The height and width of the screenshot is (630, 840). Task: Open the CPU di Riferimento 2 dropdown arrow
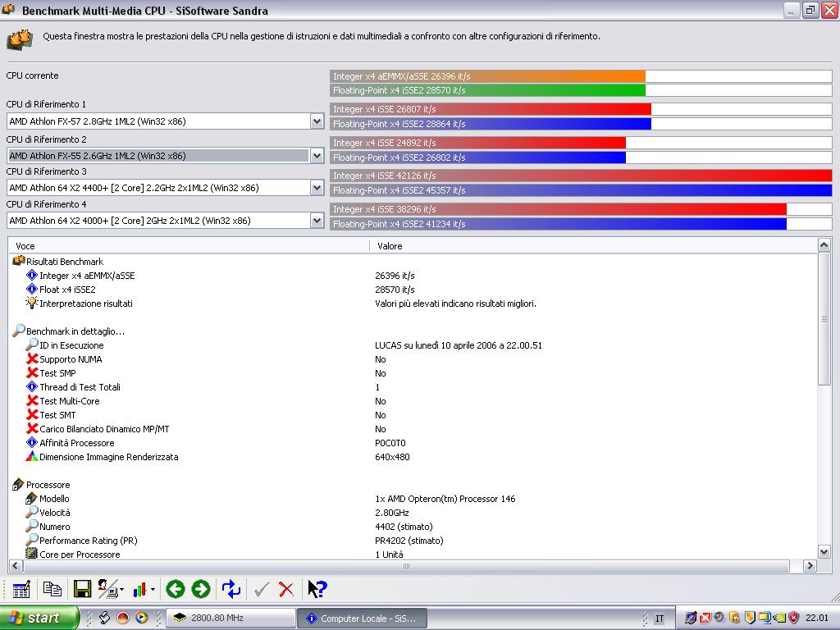click(317, 155)
